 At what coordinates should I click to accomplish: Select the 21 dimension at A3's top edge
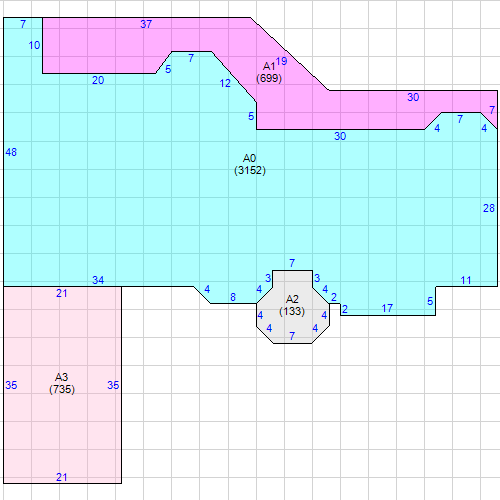tap(62, 293)
